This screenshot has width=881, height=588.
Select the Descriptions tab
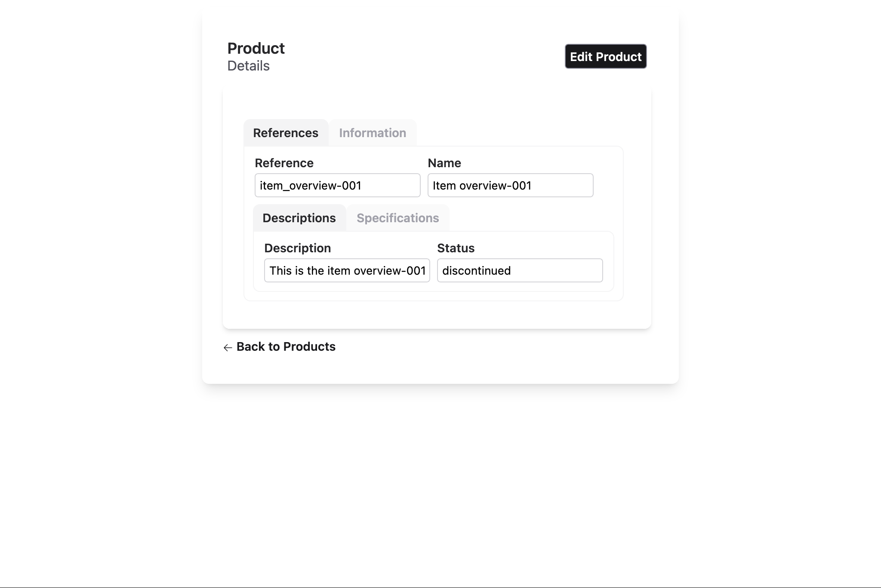point(299,218)
